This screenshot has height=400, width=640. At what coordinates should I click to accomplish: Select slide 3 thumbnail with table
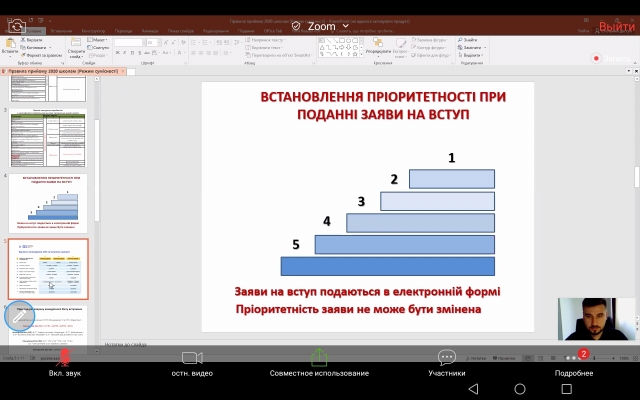48,138
